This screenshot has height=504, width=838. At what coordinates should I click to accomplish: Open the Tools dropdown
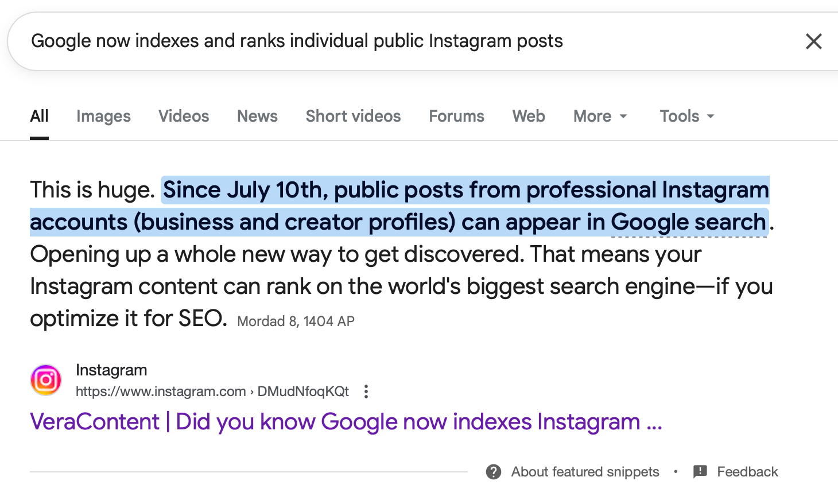point(686,117)
